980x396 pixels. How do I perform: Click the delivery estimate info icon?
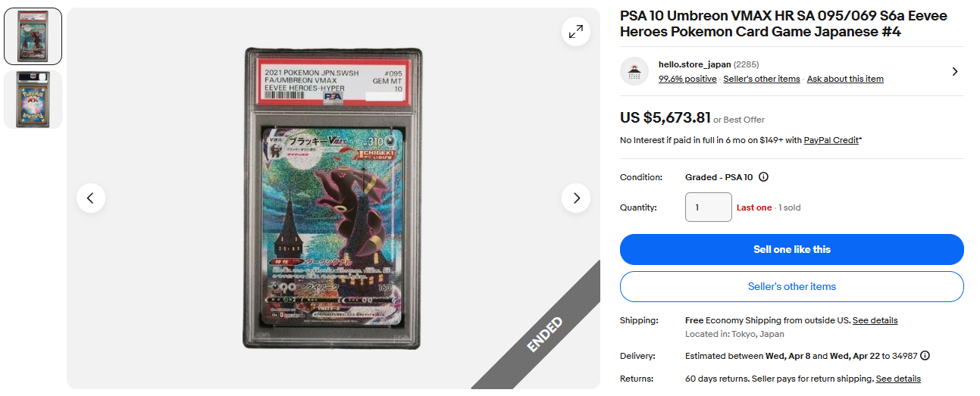(925, 356)
